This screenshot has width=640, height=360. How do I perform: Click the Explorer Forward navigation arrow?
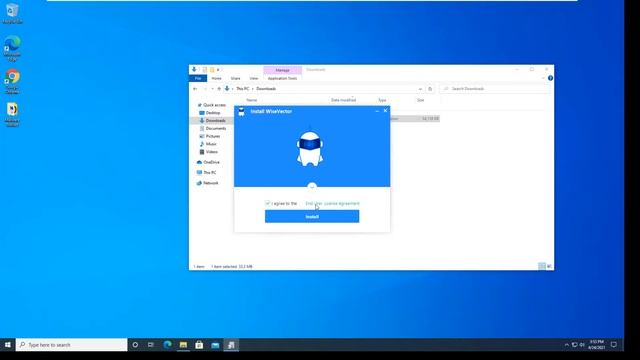[205, 89]
